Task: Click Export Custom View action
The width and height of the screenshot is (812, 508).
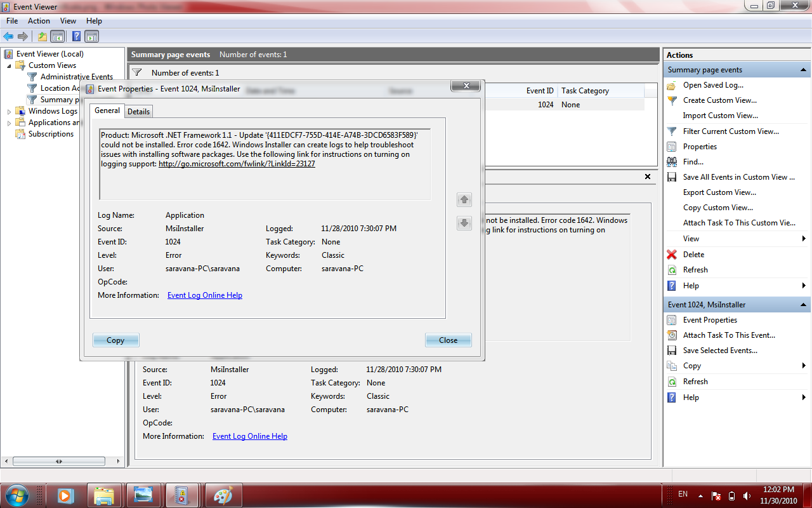Action: pyautogui.click(x=719, y=192)
